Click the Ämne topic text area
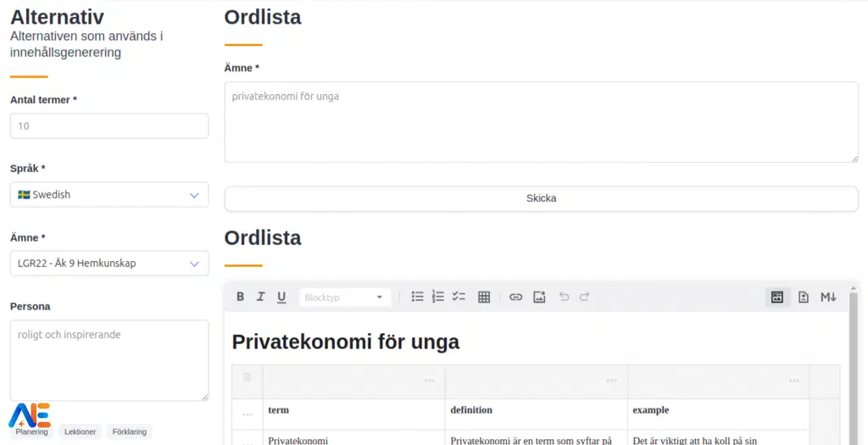The image size is (868, 445). [542, 122]
